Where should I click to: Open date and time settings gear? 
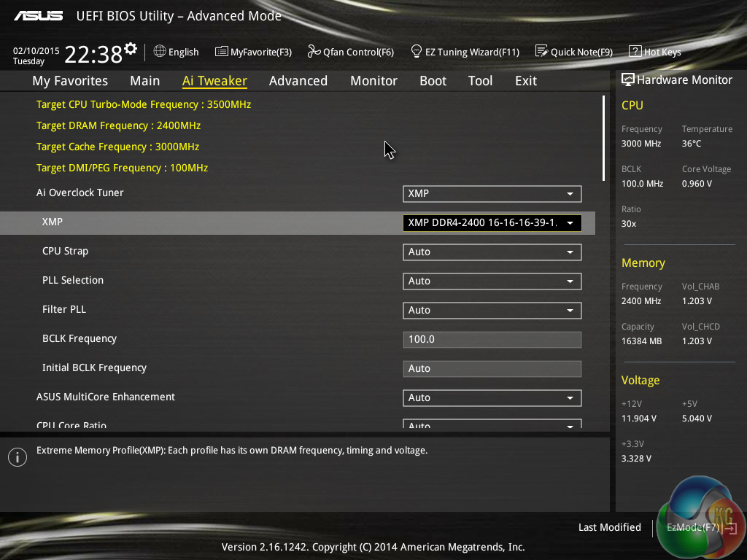pyautogui.click(x=131, y=49)
